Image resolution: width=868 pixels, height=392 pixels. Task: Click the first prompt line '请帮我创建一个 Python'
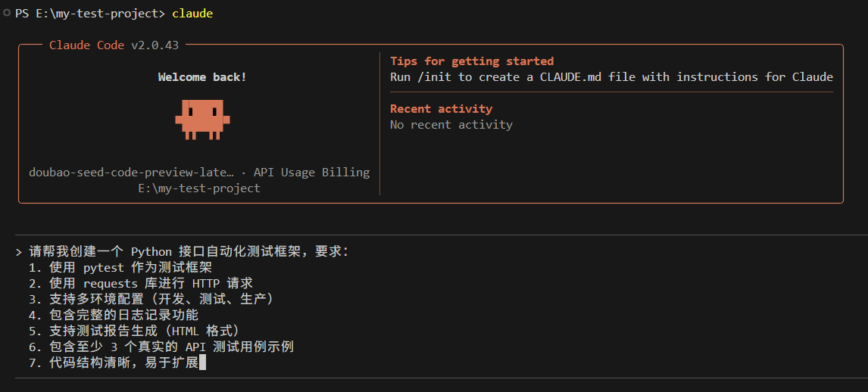(114, 252)
